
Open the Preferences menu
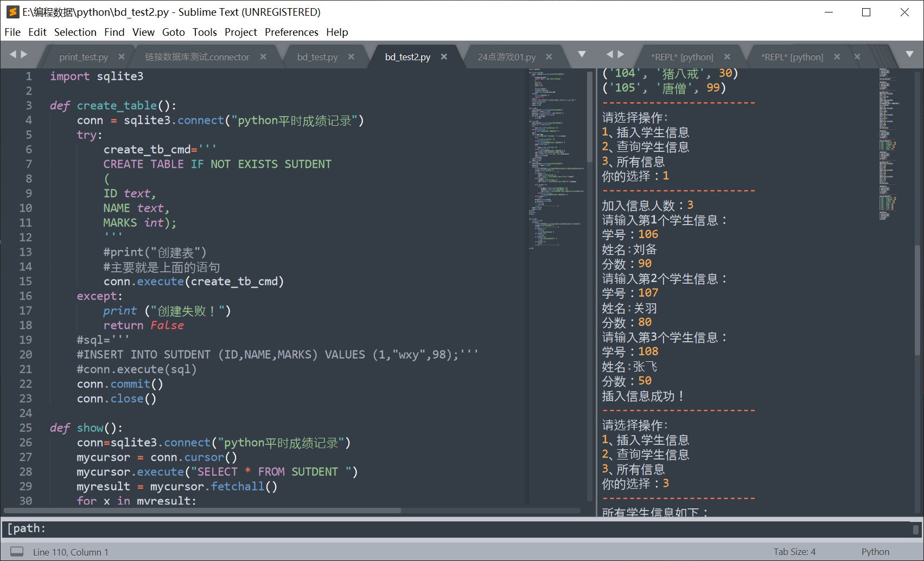[291, 32]
